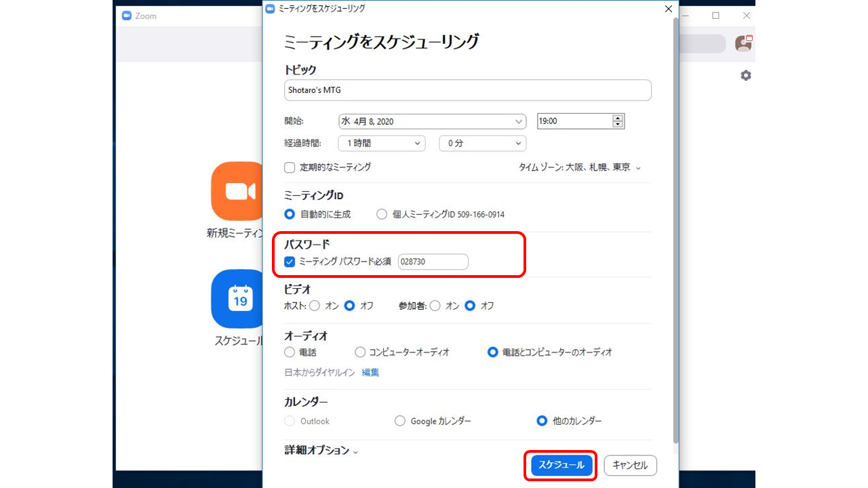Click the 編集 dial-in link
Screen dimensions: 868x488
tap(370, 373)
